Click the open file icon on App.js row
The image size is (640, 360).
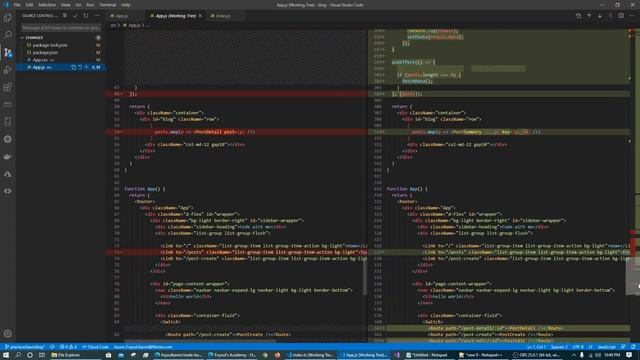pos(73,67)
